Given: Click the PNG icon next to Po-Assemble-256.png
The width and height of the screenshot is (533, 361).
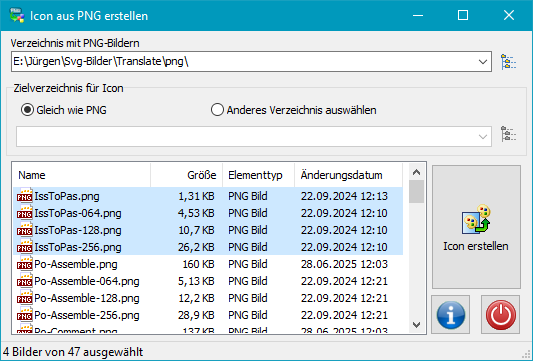Looking at the screenshot, I should [25, 315].
